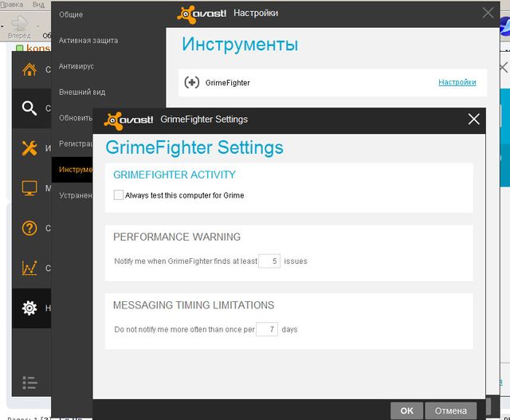
Task: Switch to the Антивирус settings tab
Action: [x=76, y=66]
